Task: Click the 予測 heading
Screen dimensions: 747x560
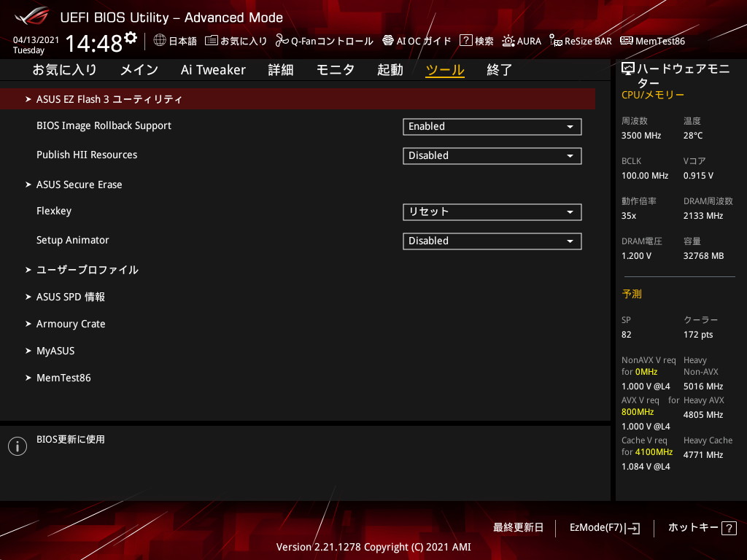Action: tap(632, 295)
